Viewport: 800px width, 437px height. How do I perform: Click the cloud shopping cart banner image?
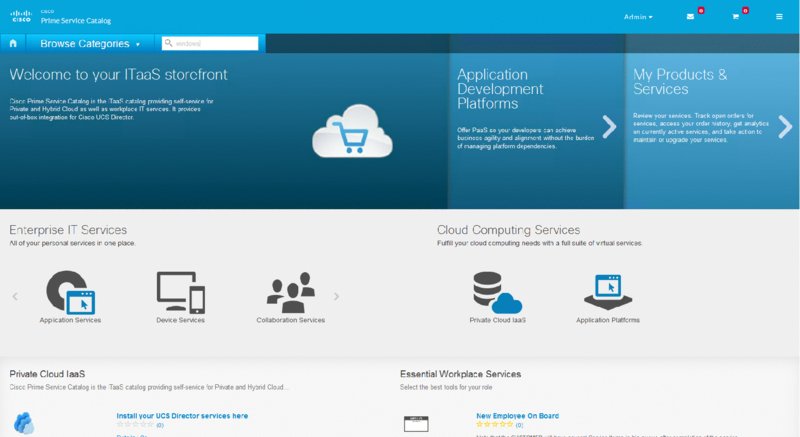(x=344, y=130)
